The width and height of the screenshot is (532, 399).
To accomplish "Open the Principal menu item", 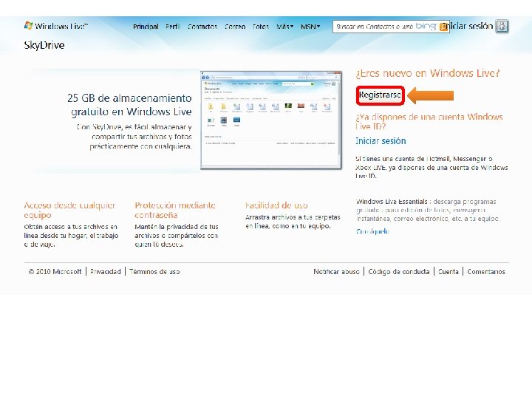I will pos(146,27).
